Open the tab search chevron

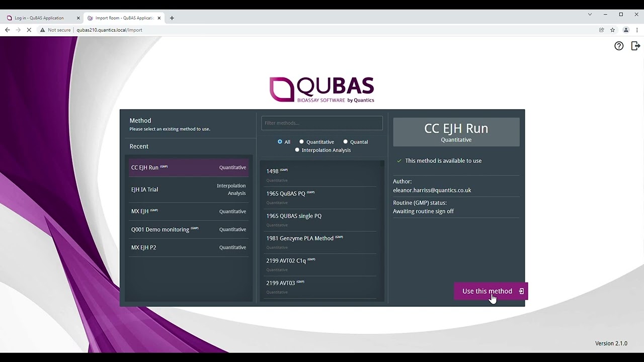coord(590,14)
